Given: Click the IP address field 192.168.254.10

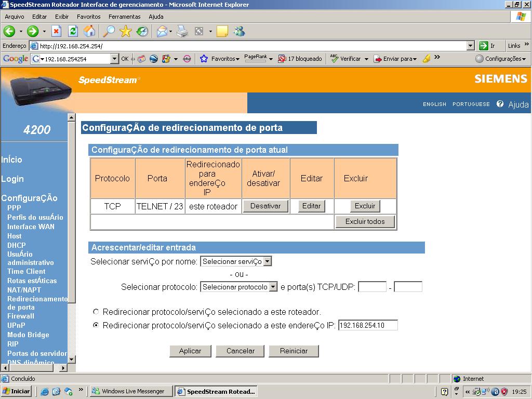Looking at the screenshot, I should 368,325.
